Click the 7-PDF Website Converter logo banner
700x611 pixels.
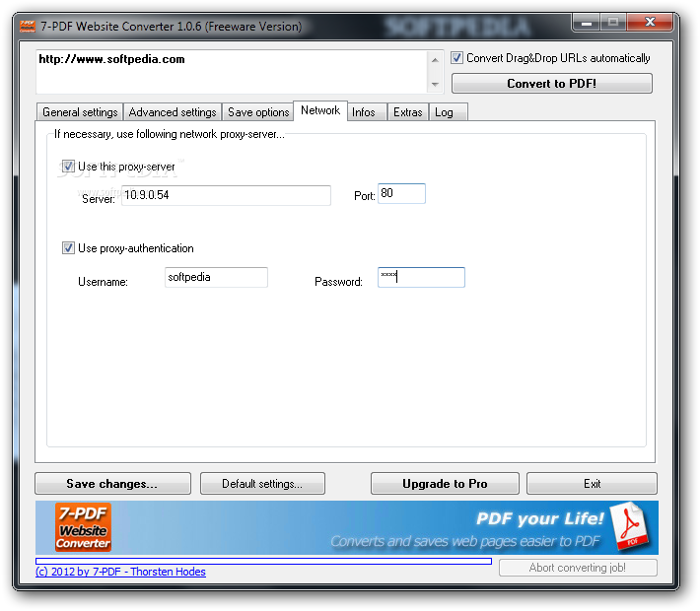pyautogui.click(x=83, y=527)
